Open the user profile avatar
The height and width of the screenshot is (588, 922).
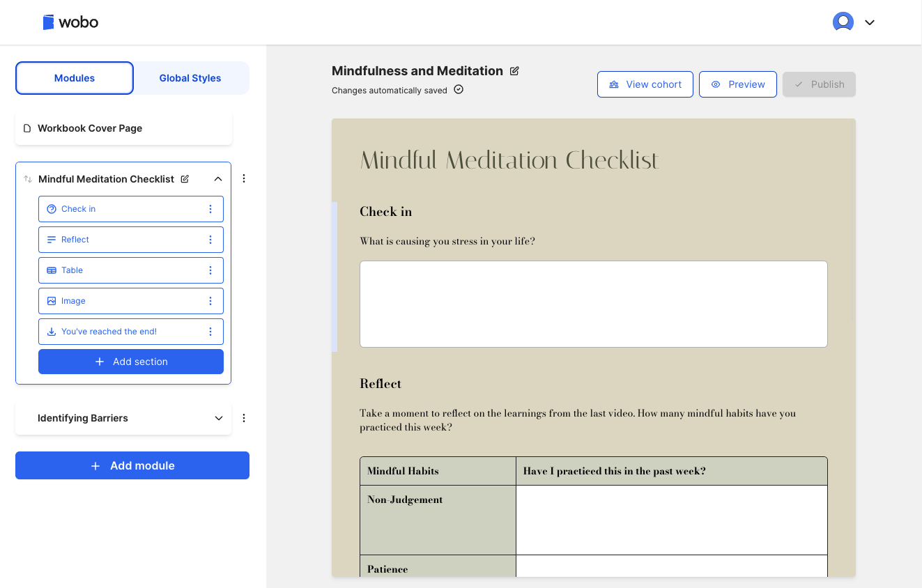(843, 22)
